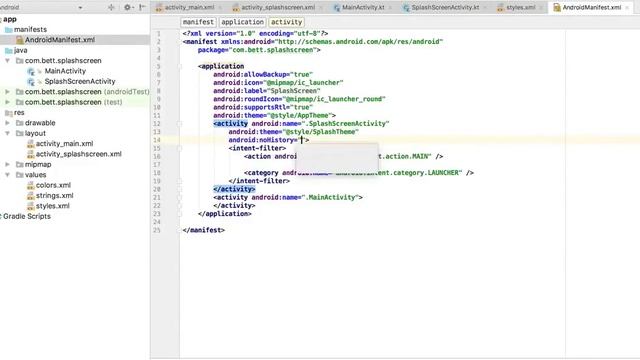Click the activity_splashscreen.xml file icon in tree
This screenshot has height=360, width=640.
30,154
